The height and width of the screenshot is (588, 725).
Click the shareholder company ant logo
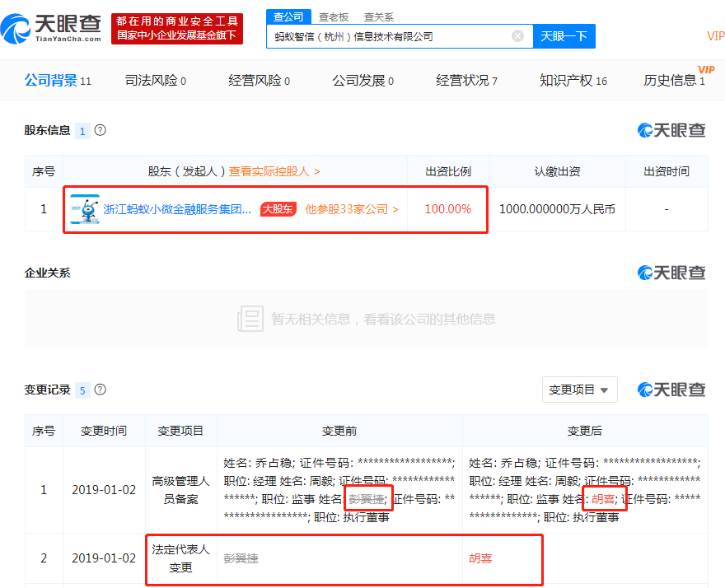pos(84,209)
